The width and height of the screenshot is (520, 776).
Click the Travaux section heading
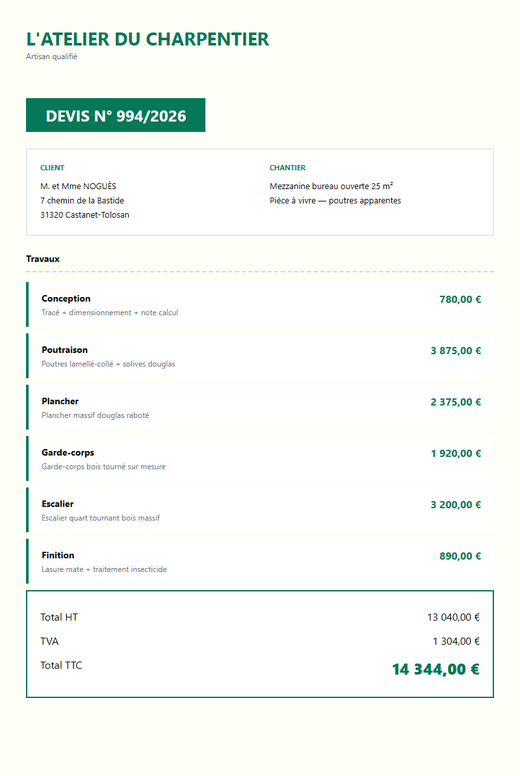(x=43, y=259)
